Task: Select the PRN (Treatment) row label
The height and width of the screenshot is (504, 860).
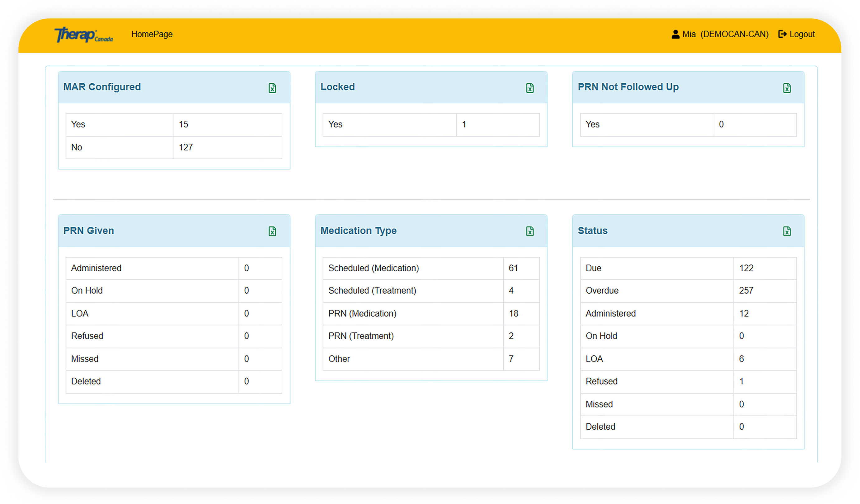Action: 361,336
